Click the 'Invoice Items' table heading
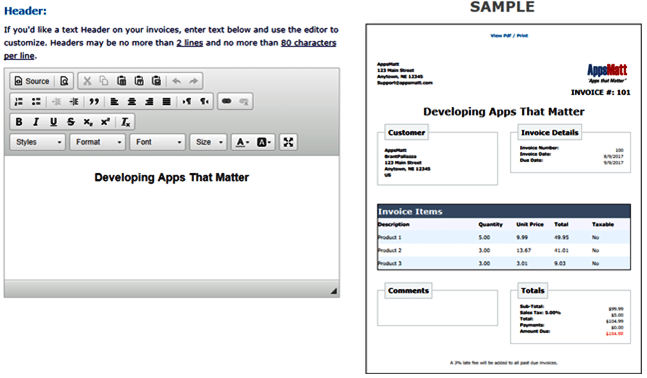Image resolution: width=647 pixels, height=378 pixels. point(410,211)
